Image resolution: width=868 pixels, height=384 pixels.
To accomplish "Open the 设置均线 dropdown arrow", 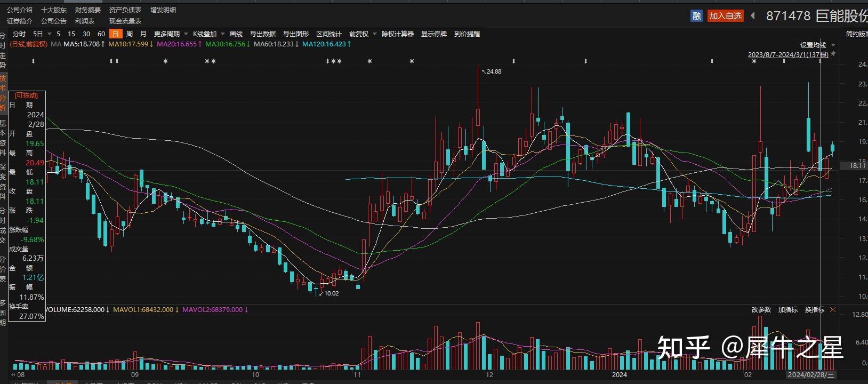I will (x=832, y=45).
